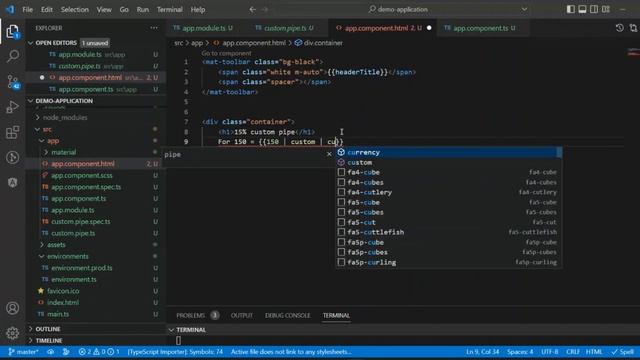Select the fa5p-curling suggestion

point(448,262)
